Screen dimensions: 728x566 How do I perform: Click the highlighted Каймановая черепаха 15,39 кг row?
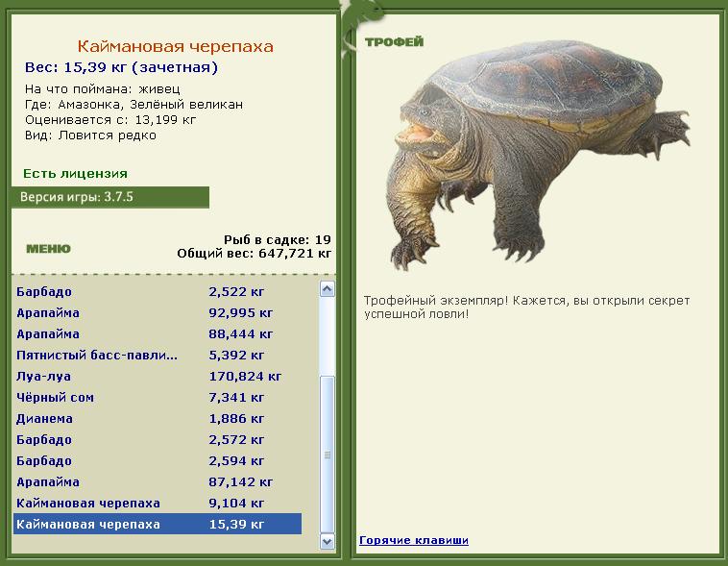[x=158, y=524]
